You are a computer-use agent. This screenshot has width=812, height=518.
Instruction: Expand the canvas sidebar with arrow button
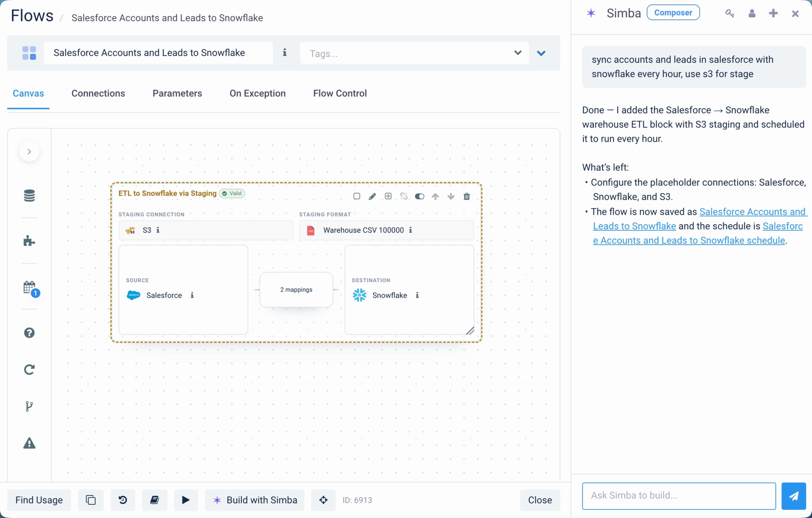tap(29, 152)
